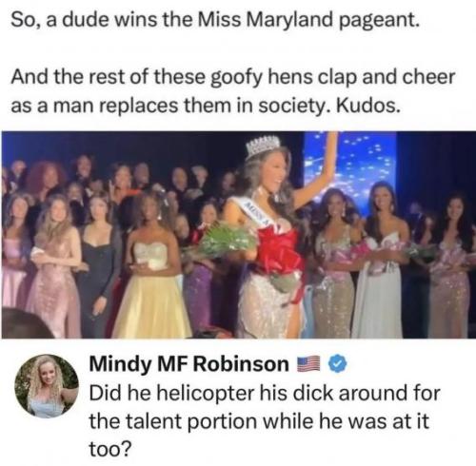476x466 pixels.
Task: Click the final word "too?" in reply
Action: (x=109, y=449)
